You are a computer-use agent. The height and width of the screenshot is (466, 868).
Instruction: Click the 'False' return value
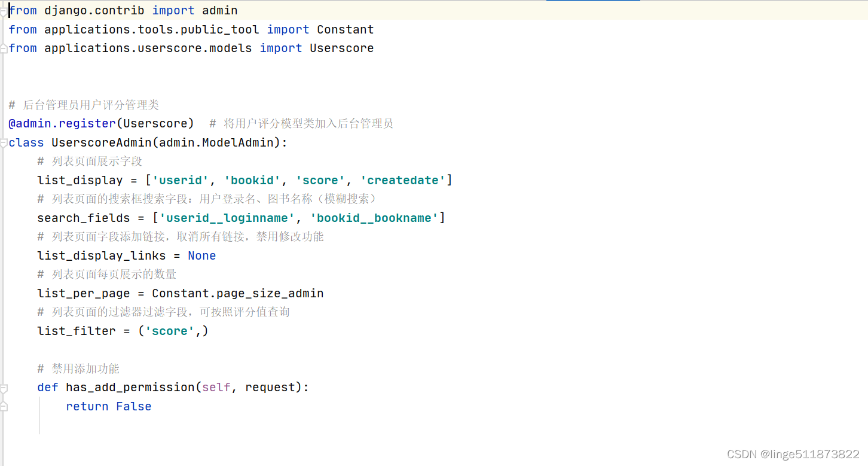coord(133,406)
